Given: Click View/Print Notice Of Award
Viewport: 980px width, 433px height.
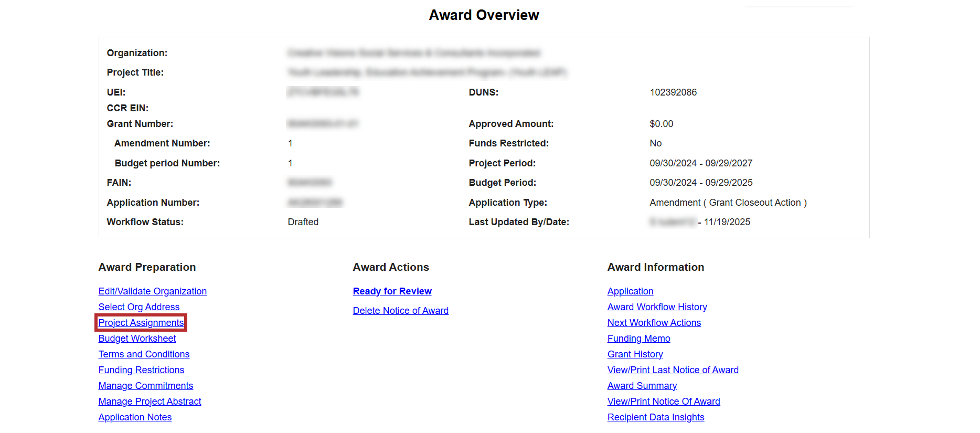Looking at the screenshot, I should pos(663,402).
